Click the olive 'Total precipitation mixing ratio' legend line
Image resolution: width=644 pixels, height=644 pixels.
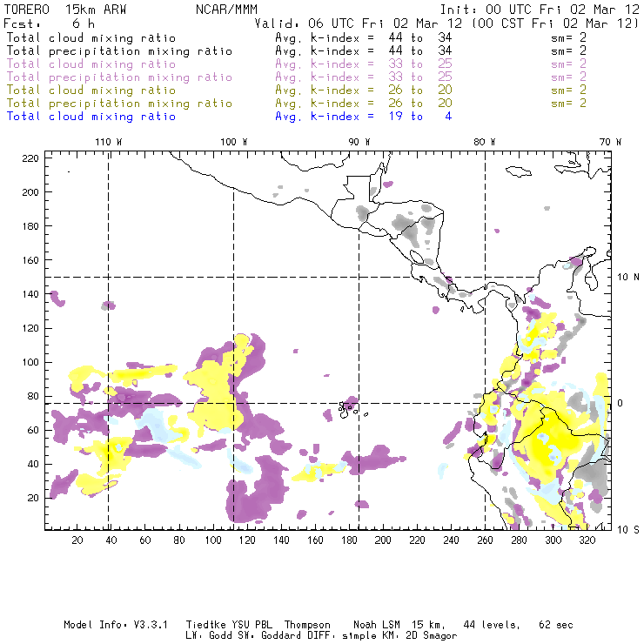point(119,104)
